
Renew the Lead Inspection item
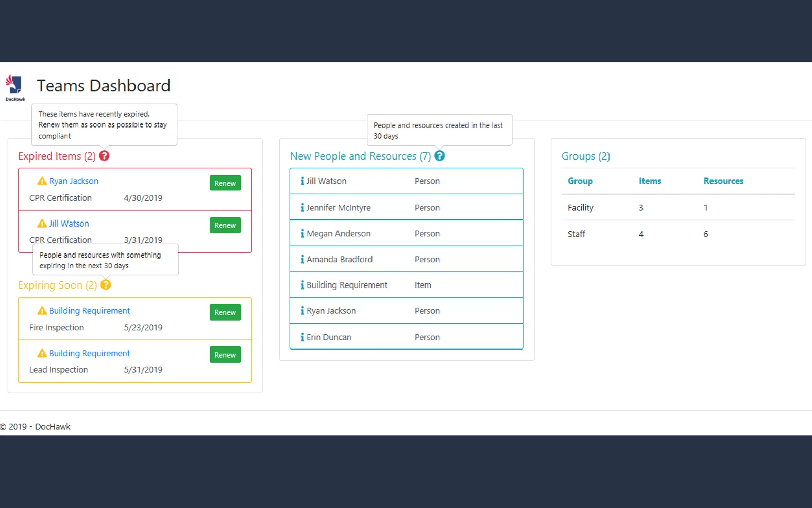(x=225, y=355)
